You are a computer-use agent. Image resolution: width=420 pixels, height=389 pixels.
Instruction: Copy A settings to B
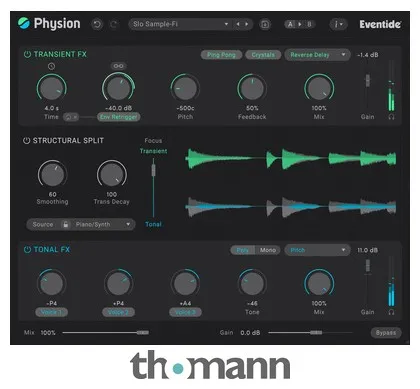[300, 24]
